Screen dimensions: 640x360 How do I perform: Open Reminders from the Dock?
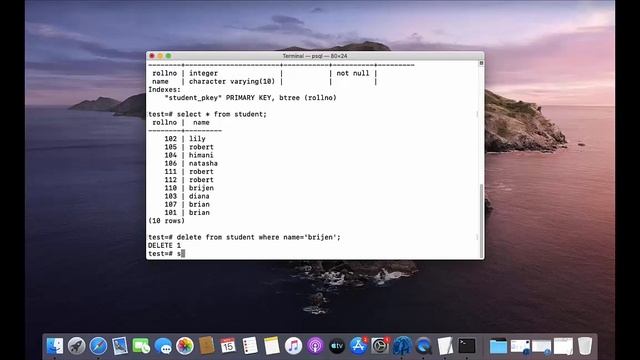pos(250,346)
